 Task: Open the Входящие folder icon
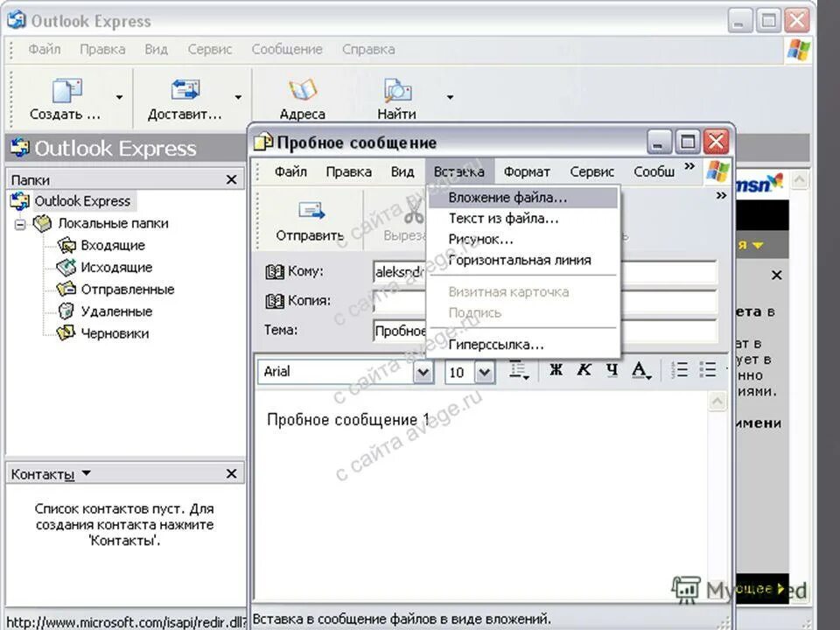coord(66,245)
